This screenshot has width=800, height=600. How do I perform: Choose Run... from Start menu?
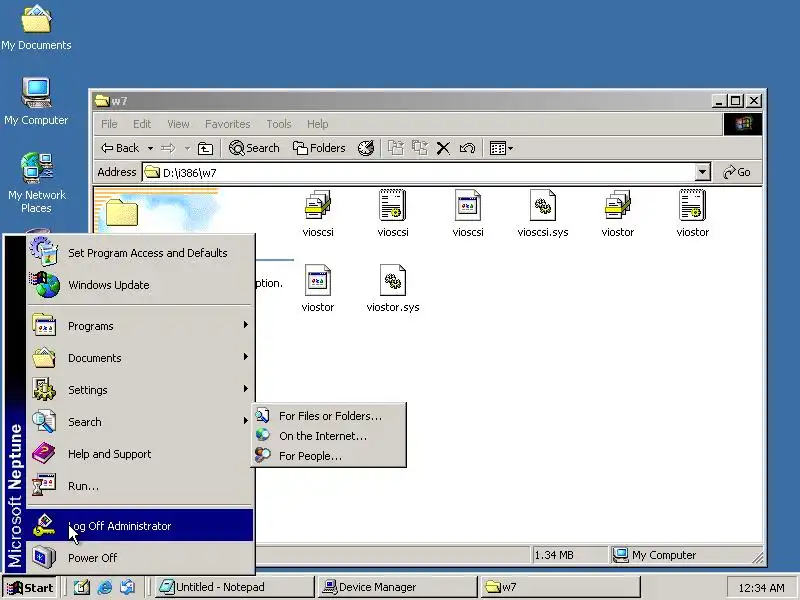tap(140, 486)
